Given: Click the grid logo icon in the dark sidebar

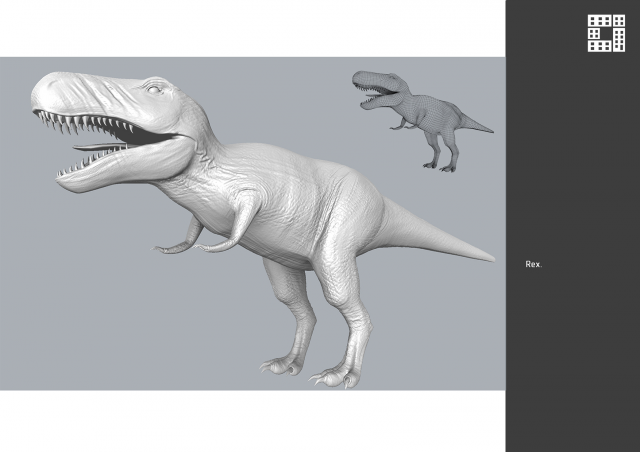Looking at the screenshot, I should point(606,33).
